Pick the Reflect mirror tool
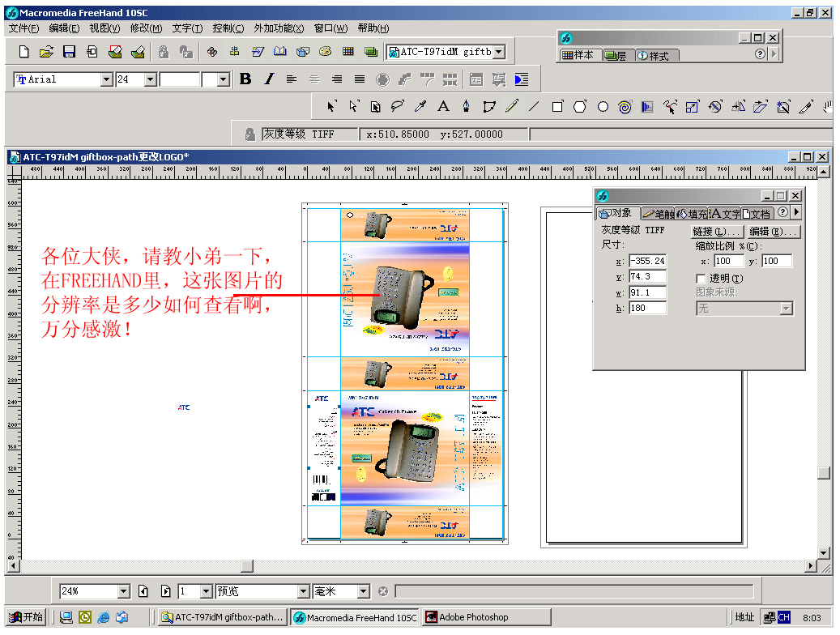Viewport: 840px width, 635px height. coord(738,107)
